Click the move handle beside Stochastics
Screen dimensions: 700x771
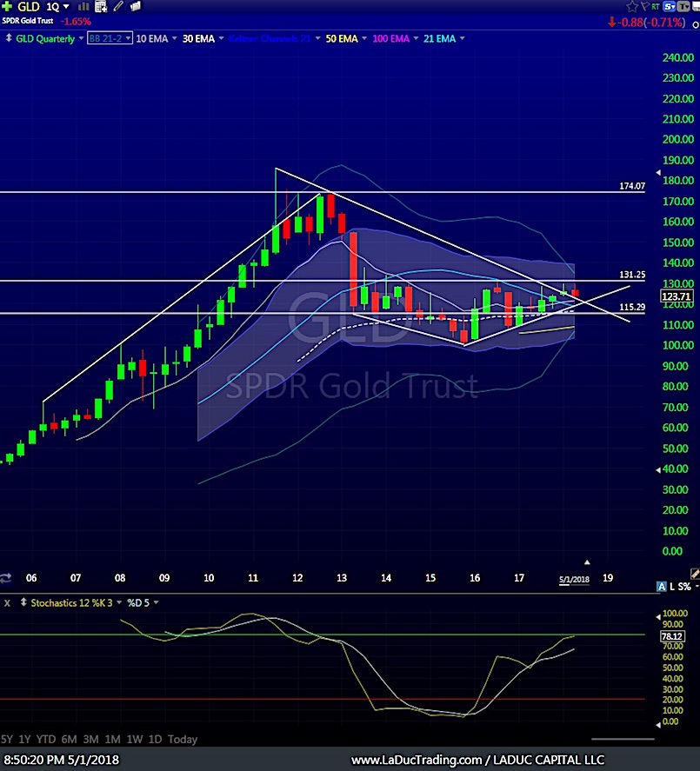(x=23, y=602)
